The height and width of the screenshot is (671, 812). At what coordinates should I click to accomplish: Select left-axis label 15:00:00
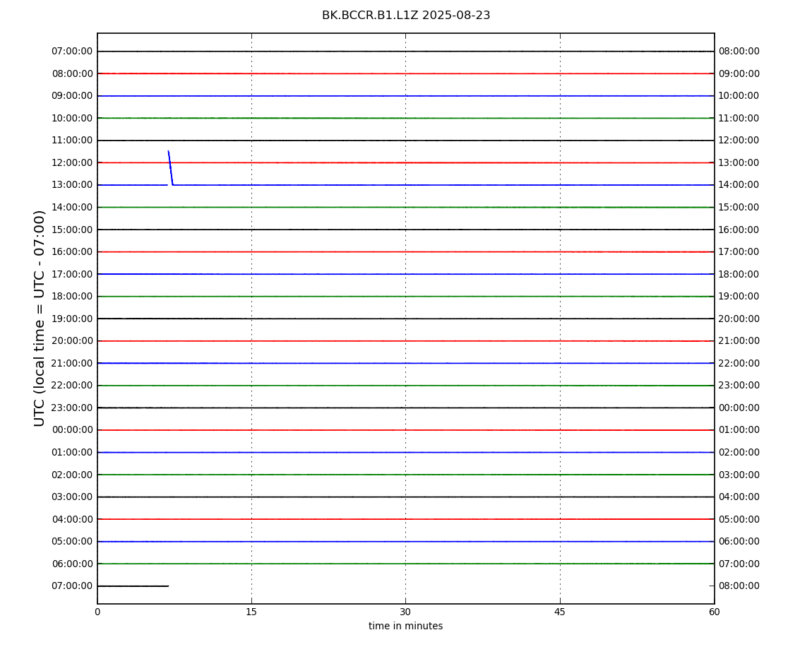(x=72, y=230)
